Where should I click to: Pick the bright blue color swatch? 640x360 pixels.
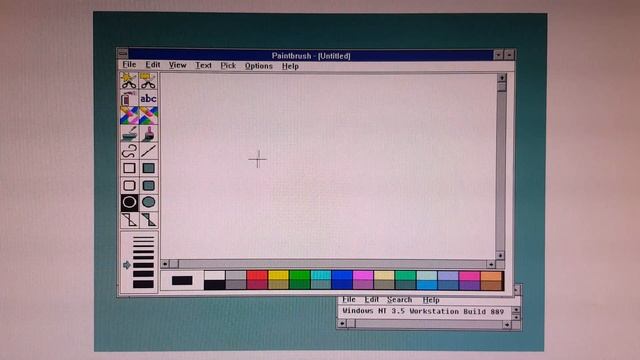pos(342,276)
